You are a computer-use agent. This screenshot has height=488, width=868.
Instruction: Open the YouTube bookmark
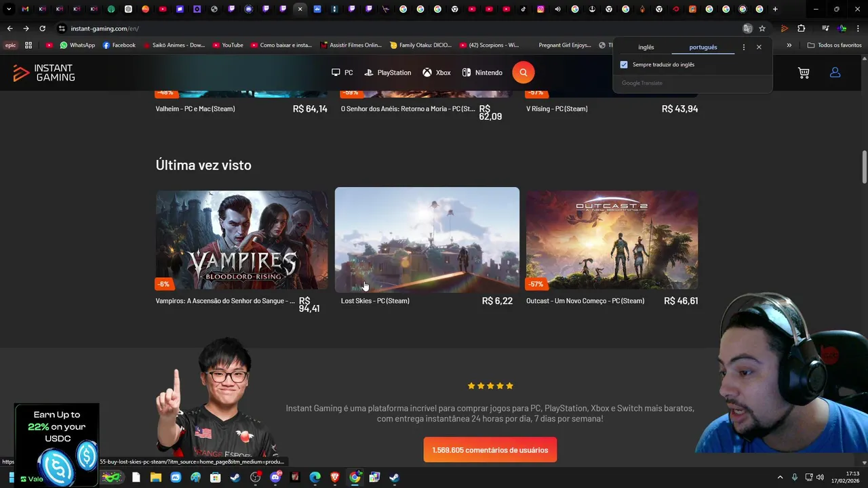click(x=227, y=45)
